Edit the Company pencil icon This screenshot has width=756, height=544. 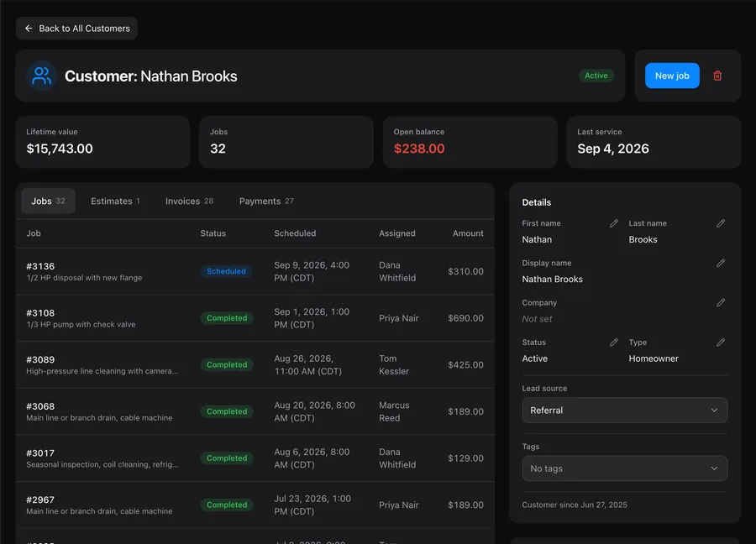pyautogui.click(x=721, y=302)
